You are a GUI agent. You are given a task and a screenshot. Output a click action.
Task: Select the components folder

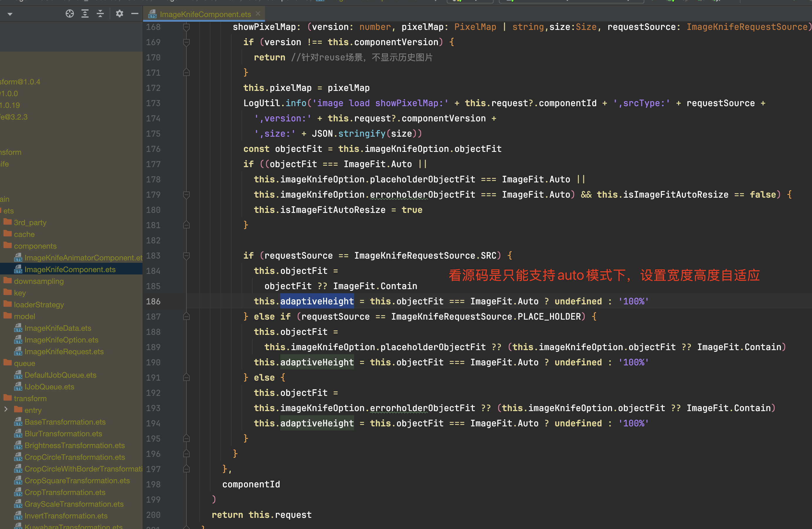click(x=30, y=246)
